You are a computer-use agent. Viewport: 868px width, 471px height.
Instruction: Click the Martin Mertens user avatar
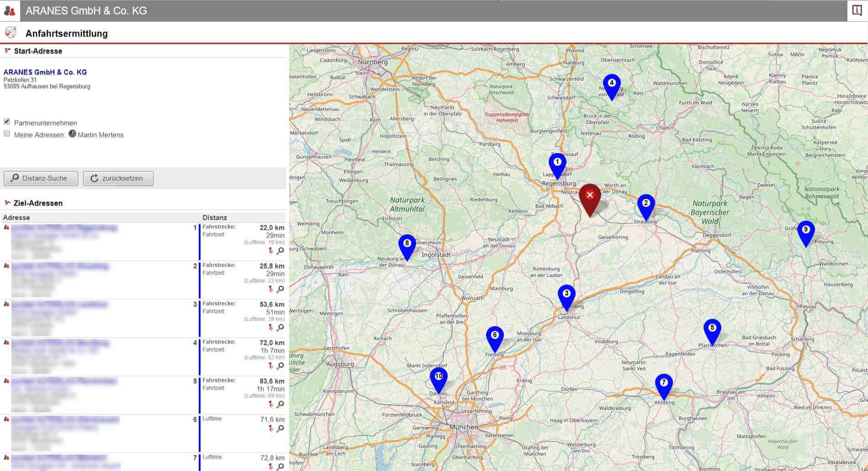72,134
